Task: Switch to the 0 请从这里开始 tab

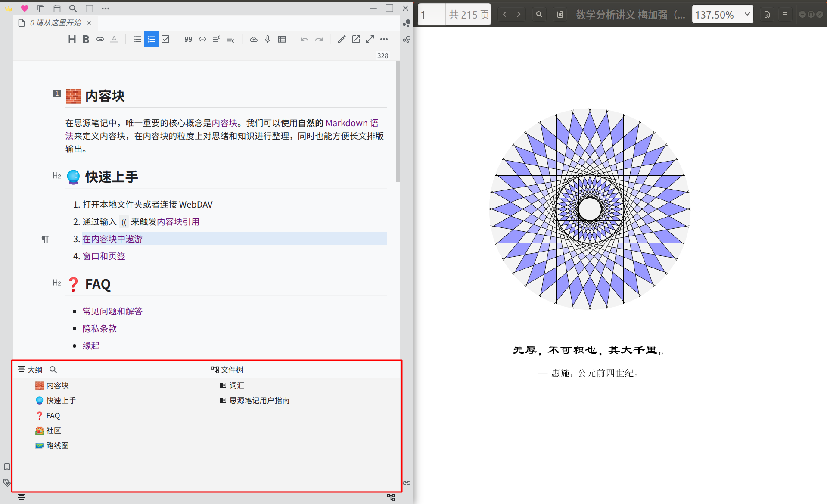Action: [55, 23]
